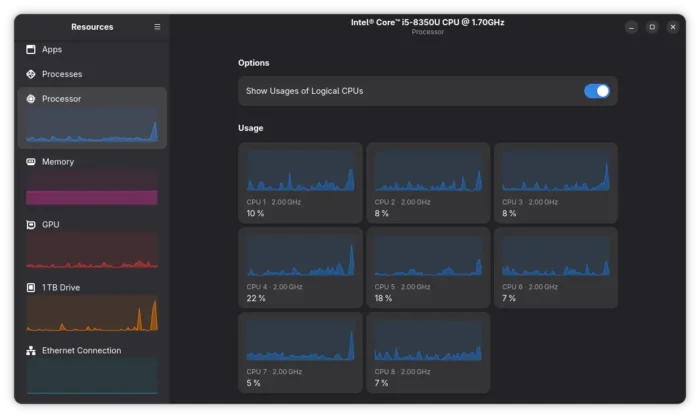Click the GPU icon in sidebar
Image resolution: width=700 pixels, height=418 pixels.
pyautogui.click(x=31, y=225)
